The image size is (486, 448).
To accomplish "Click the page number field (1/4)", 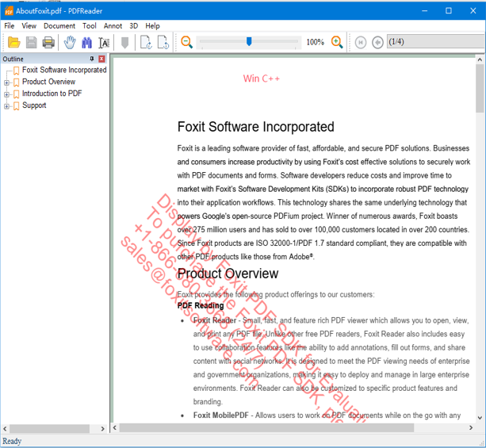I will click(x=436, y=41).
